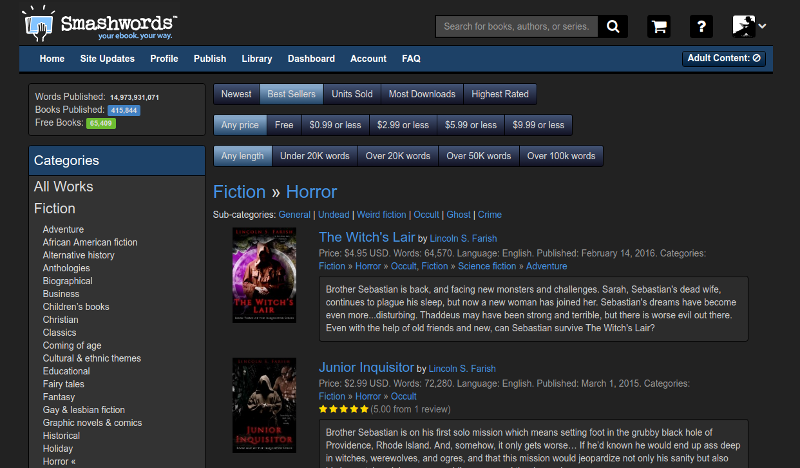Select Christian category
The height and width of the screenshot is (468, 800).
[61, 320]
